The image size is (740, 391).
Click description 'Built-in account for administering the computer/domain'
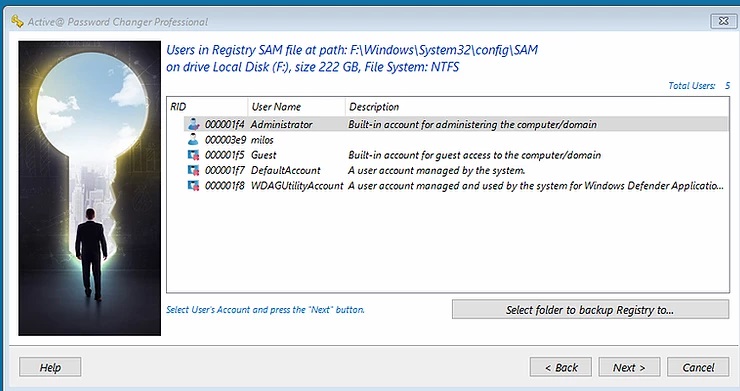472,125
